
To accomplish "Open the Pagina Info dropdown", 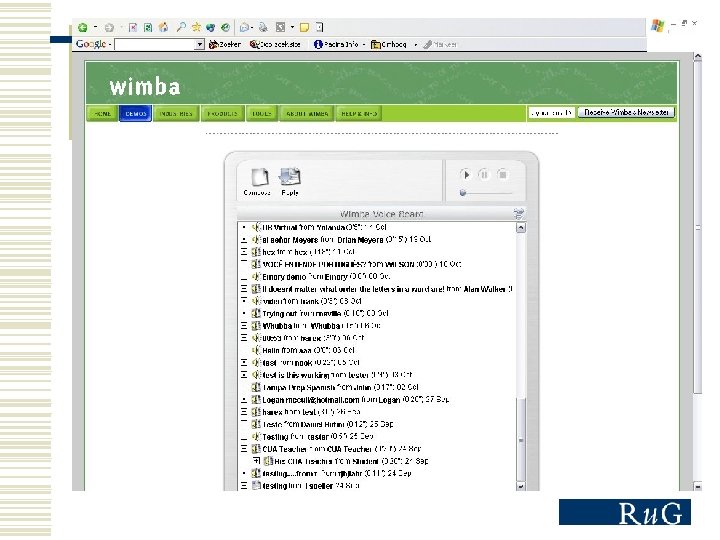I will point(364,45).
